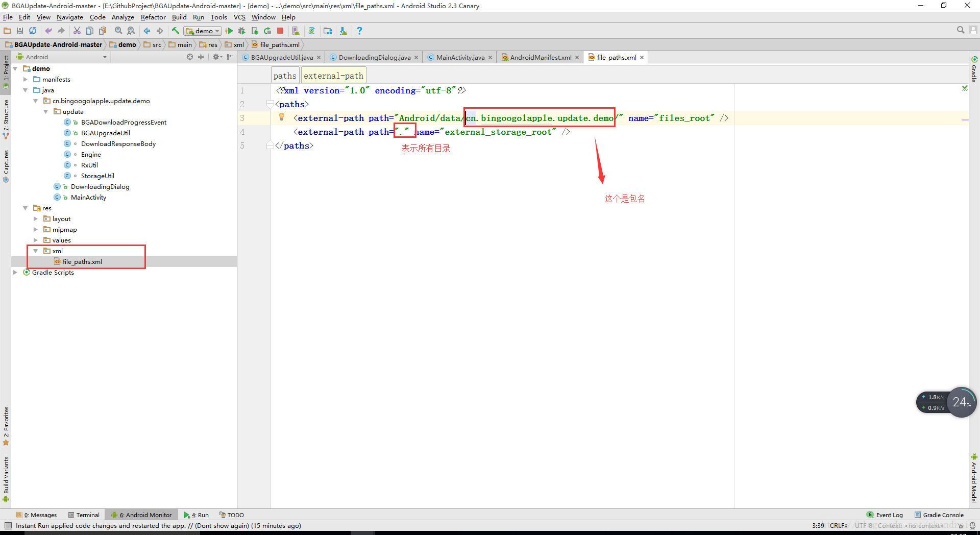The height and width of the screenshot is (535, 980).
Task: Hide the Project panel with the hide icon
Action: (x=230, y=57)
